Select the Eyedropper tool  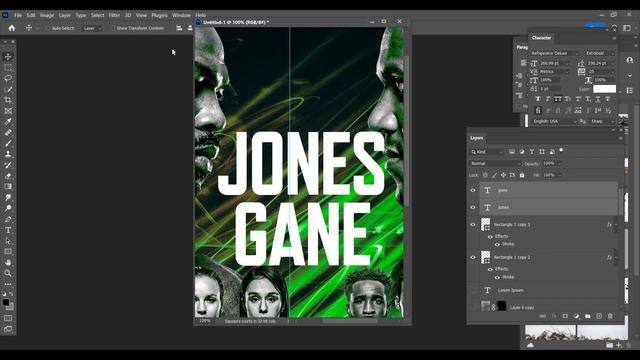[8, 122]
